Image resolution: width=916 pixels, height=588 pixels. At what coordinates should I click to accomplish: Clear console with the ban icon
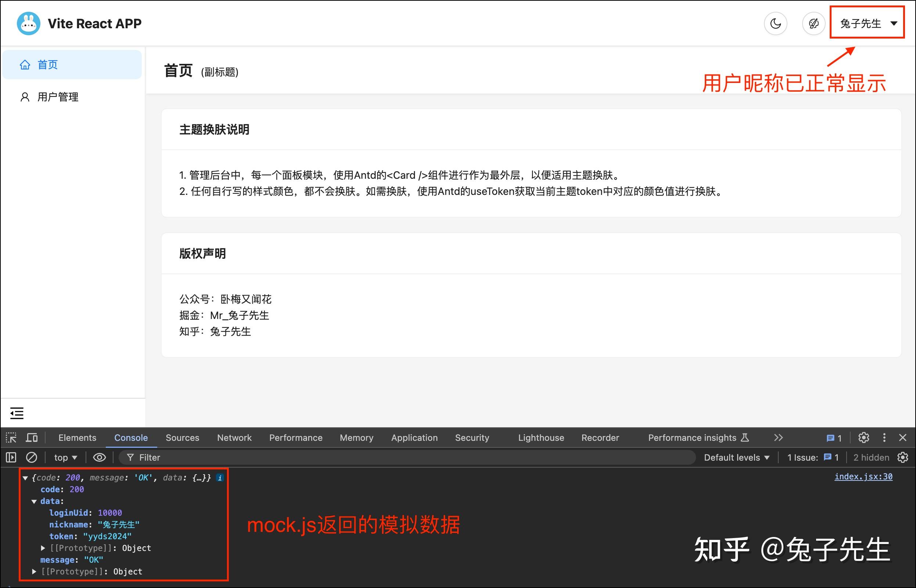[x=31, y=457]
